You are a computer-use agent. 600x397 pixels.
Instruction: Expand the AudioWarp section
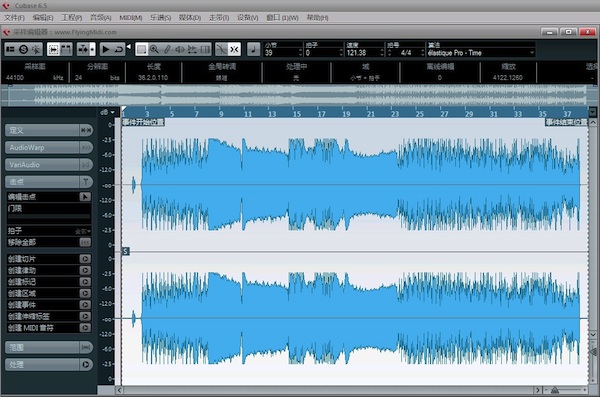coord(49,147)
